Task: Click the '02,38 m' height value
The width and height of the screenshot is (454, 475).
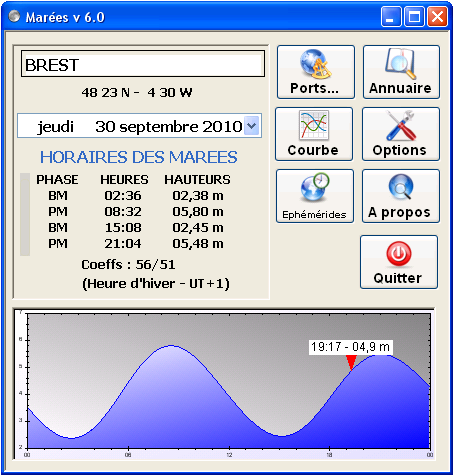Action: pyautogui.click(x=198, y=196)
